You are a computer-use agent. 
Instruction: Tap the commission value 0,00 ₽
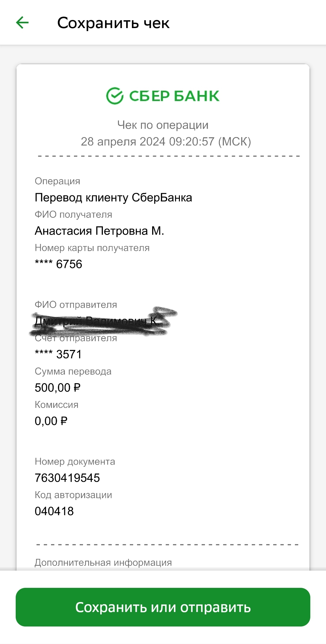coord(51,421)
